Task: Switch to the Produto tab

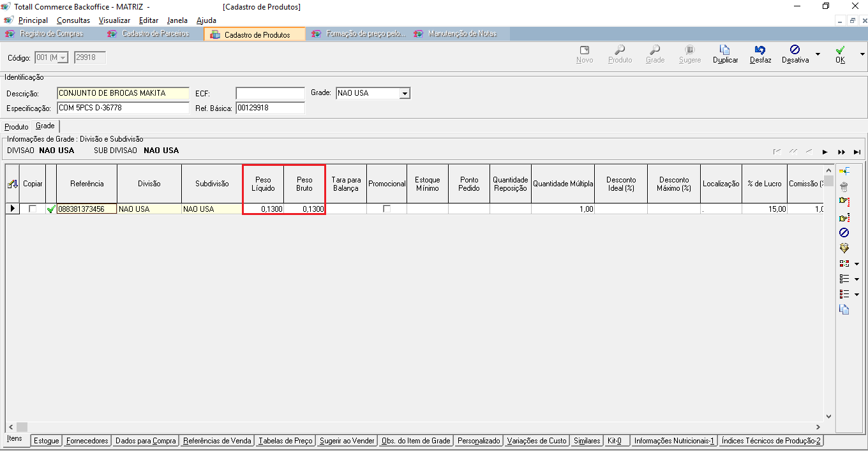Action: (x=17, y=127)
